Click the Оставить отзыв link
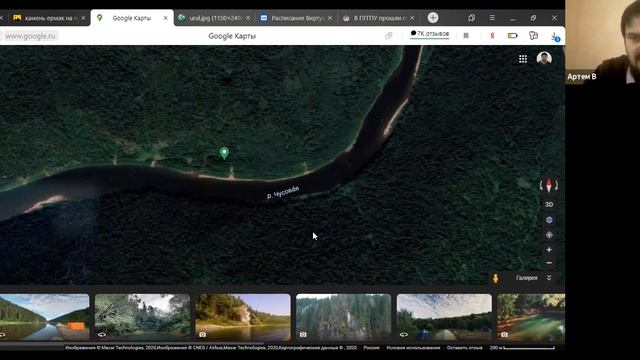 tap(464, 348)
